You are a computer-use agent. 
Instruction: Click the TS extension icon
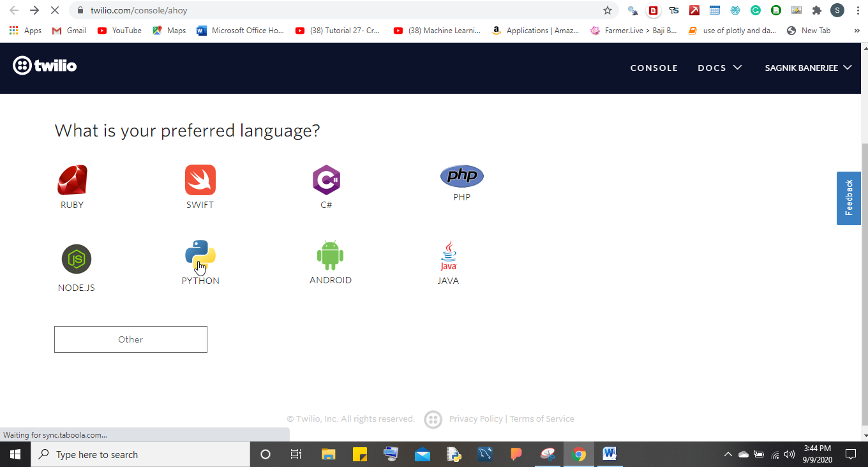(x=674, y=10)
